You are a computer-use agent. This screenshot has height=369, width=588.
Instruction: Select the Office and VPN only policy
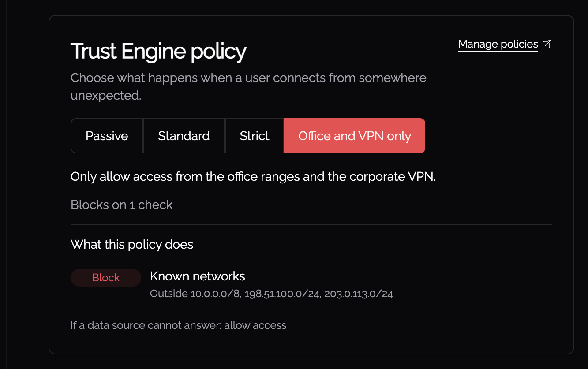[355, 136]
